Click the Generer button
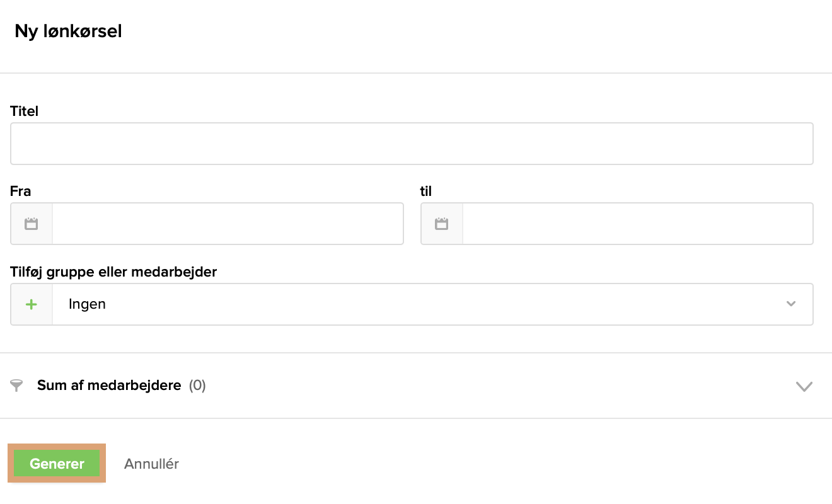 pos(57,464)
